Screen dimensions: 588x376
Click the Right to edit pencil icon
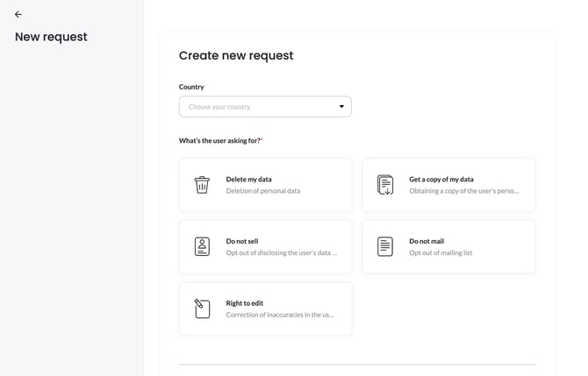pyautogui.click(x=202, y=309)
